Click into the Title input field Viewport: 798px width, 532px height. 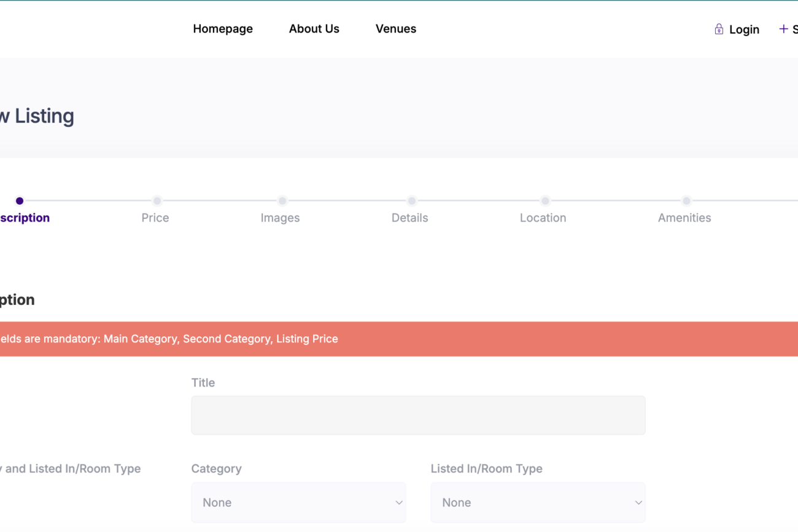(x=418, y=415)
